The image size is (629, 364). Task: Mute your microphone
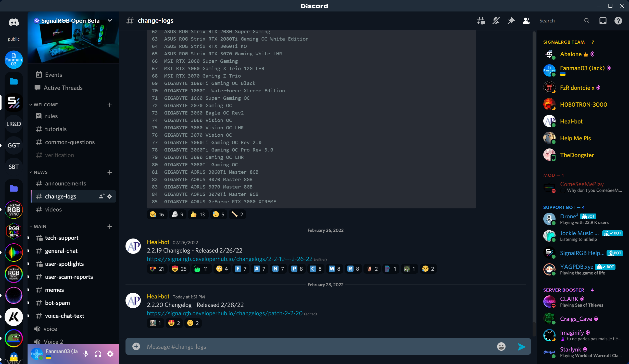pos(85,354)
